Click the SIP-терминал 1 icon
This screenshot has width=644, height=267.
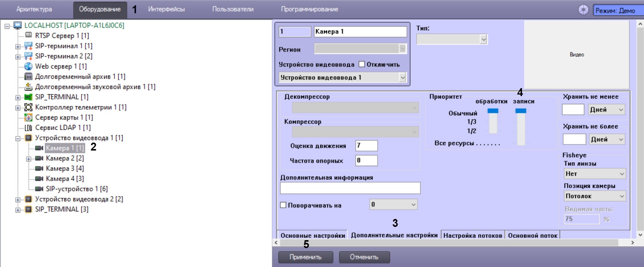(28, 46)
